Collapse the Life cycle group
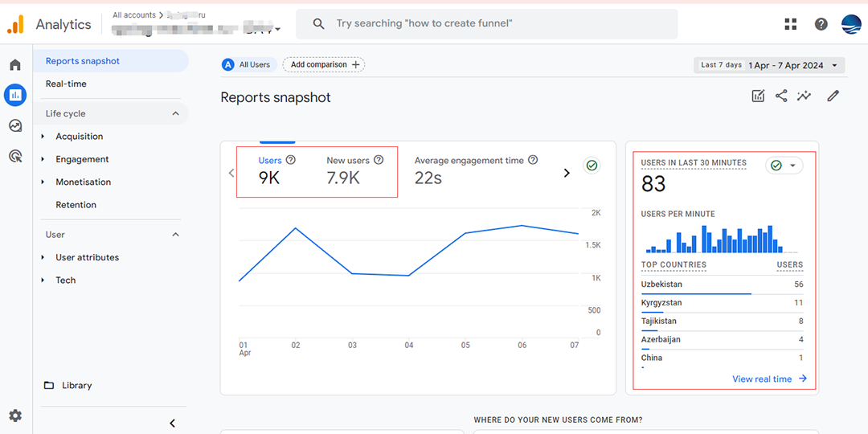 click(x=176, y=113)
